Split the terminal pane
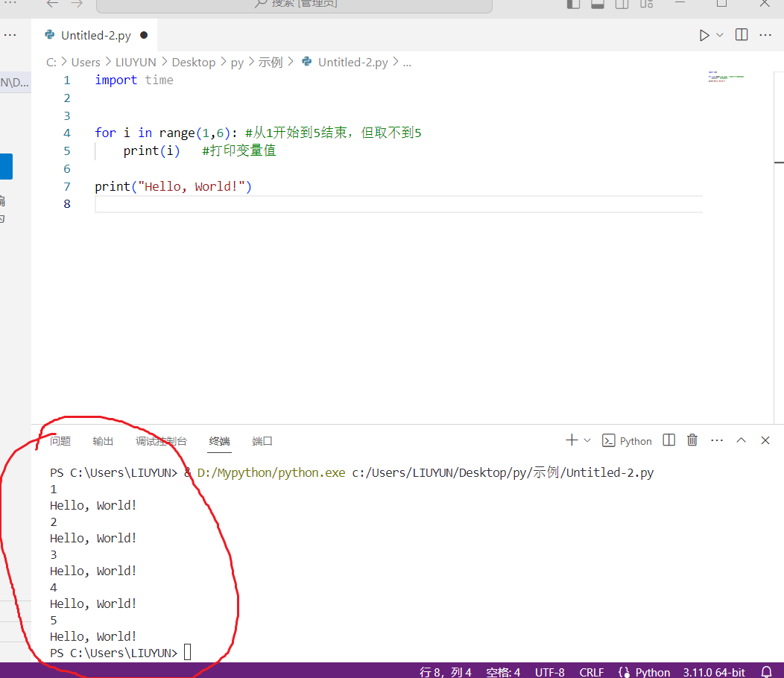The width and height of the screenshot is (784, 678). (x=668, y=440)
